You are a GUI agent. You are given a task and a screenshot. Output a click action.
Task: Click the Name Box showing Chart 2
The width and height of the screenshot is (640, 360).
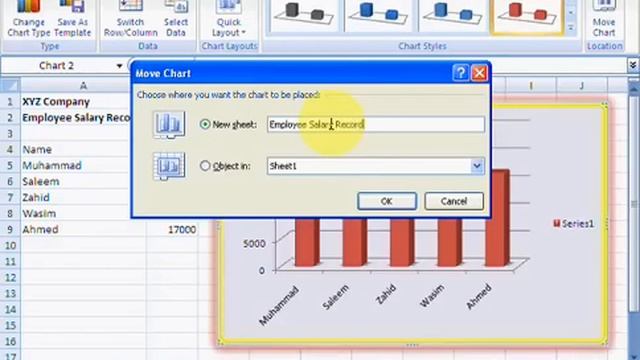[x=56, y=66]
